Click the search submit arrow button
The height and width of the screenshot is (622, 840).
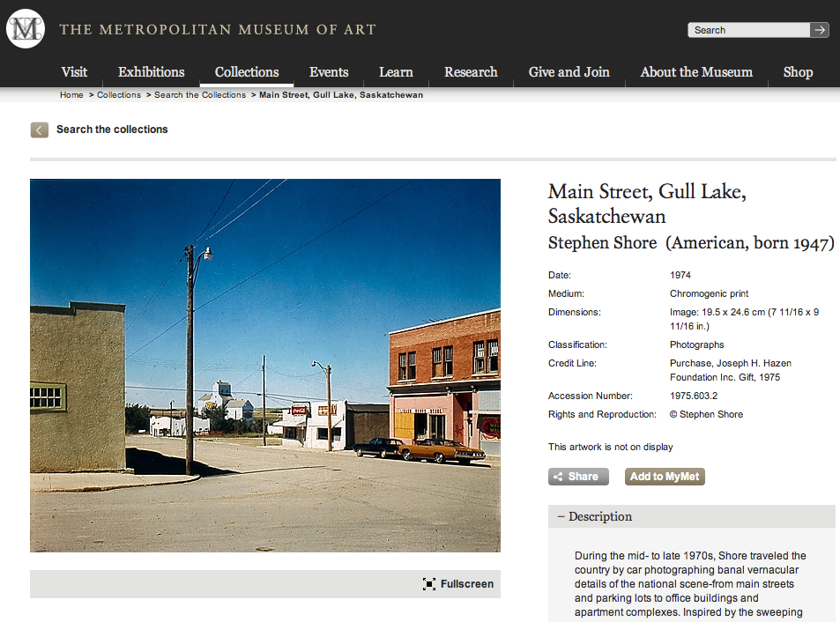click(x=820, y=30)
